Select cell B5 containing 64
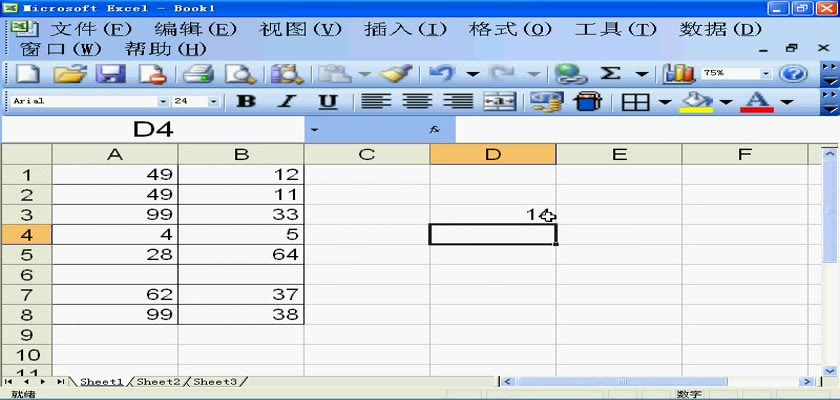The image size is (840, 400). 241,254
